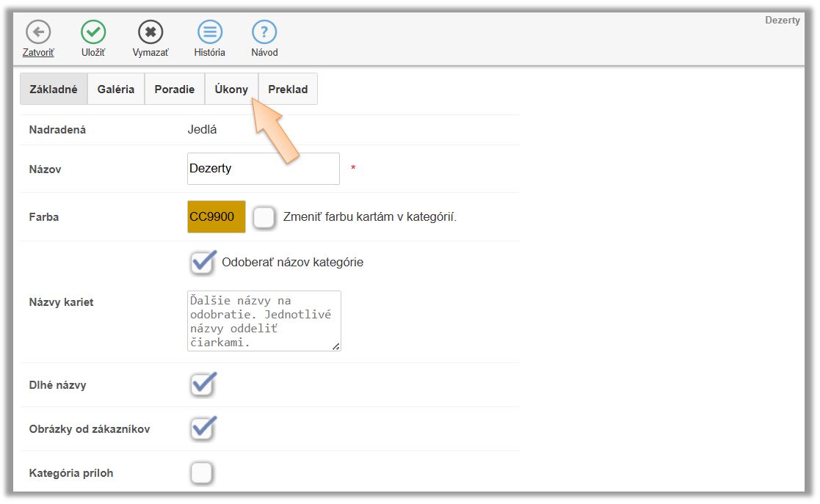Screen dimensions: 820x504
Task: Open the História list icon
Action: point(210,32)
